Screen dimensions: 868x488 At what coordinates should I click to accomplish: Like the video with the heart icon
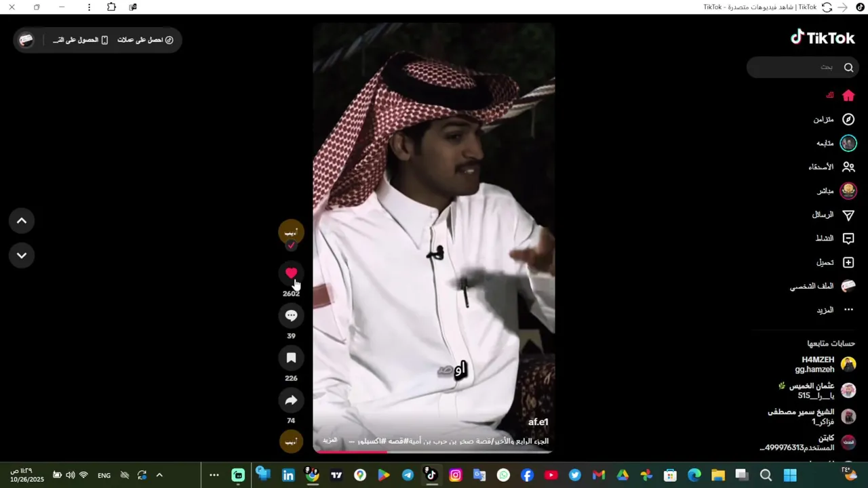click(x=291, y=273)
